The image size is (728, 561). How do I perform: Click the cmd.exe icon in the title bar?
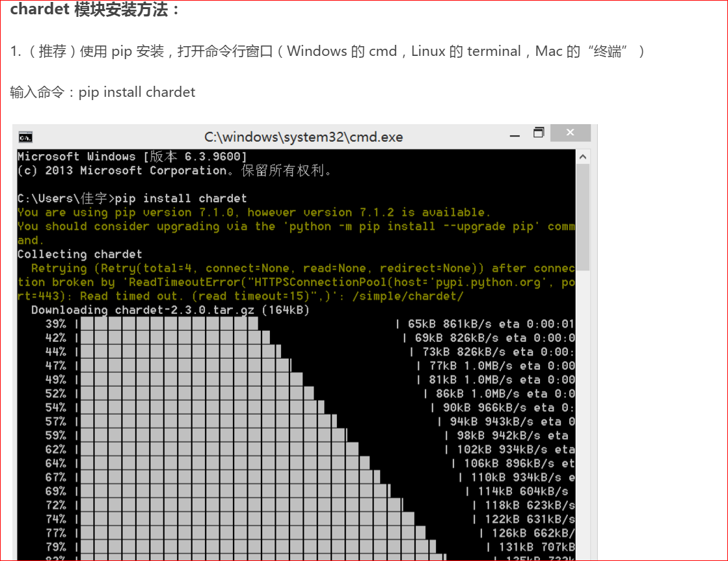tap(26, 137)
